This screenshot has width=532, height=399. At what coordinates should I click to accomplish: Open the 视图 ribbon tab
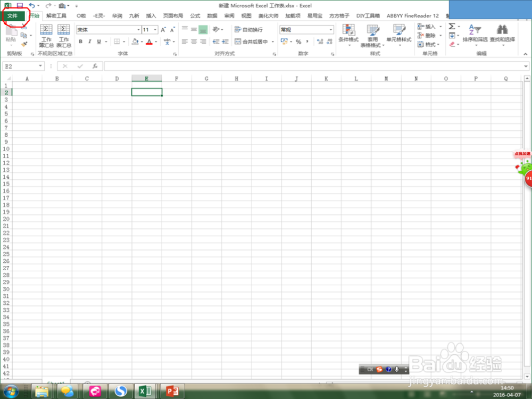coord(246,15)
